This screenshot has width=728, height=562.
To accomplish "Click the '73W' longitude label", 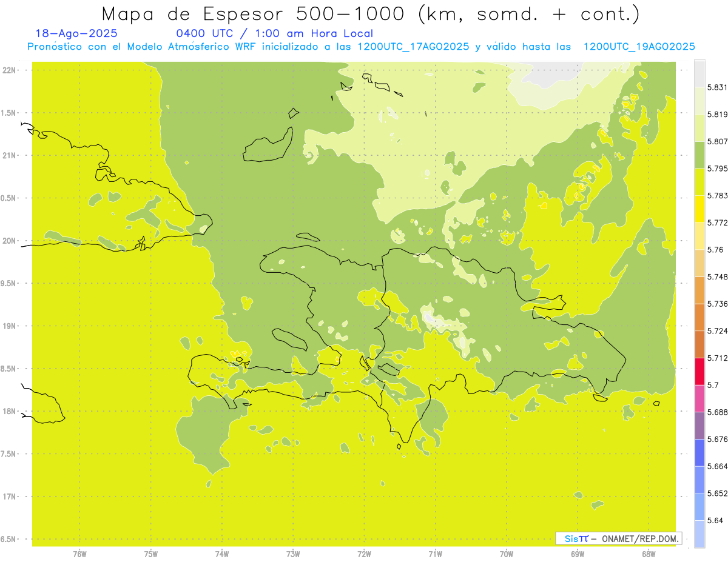I will [293, 553].
